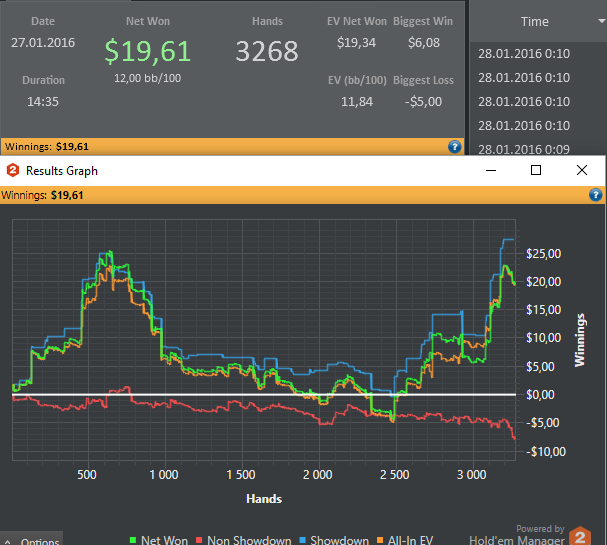607x545 pixels.
Task: Click the Biggest Loss value -$5,00
Action: click(x=423, y=101)
